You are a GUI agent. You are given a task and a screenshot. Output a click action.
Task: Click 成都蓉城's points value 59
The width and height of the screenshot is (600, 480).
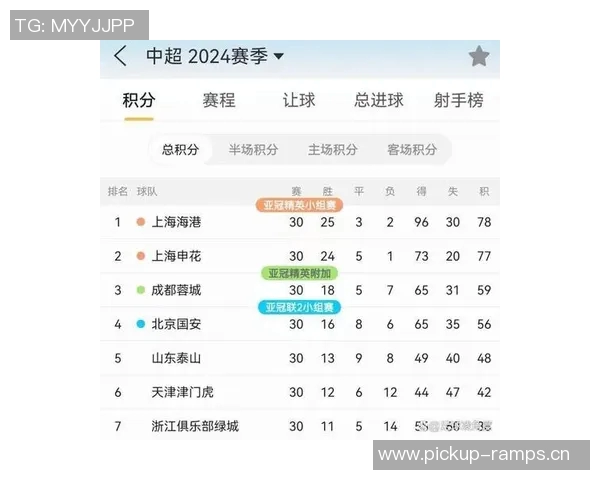[484, 290]
